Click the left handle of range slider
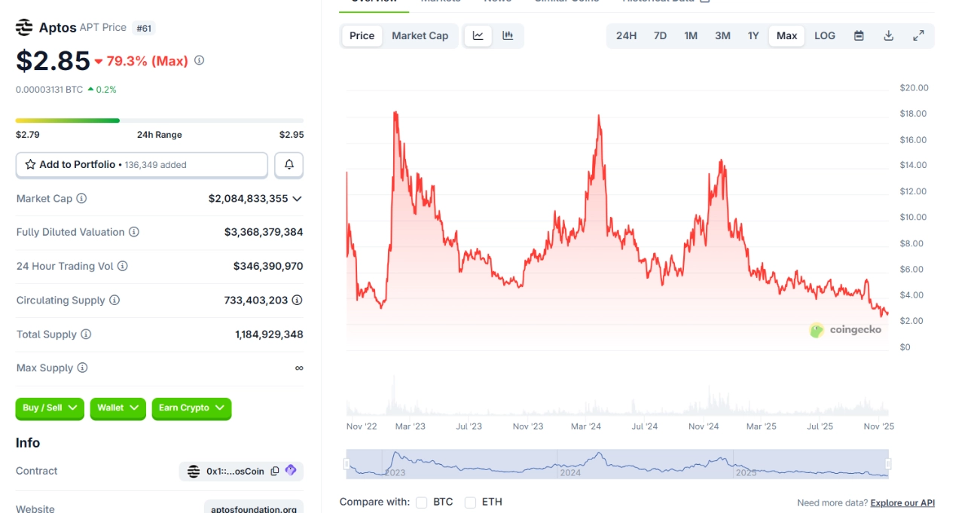This screenshot has width=980, height=513. (x=349, y=464)
